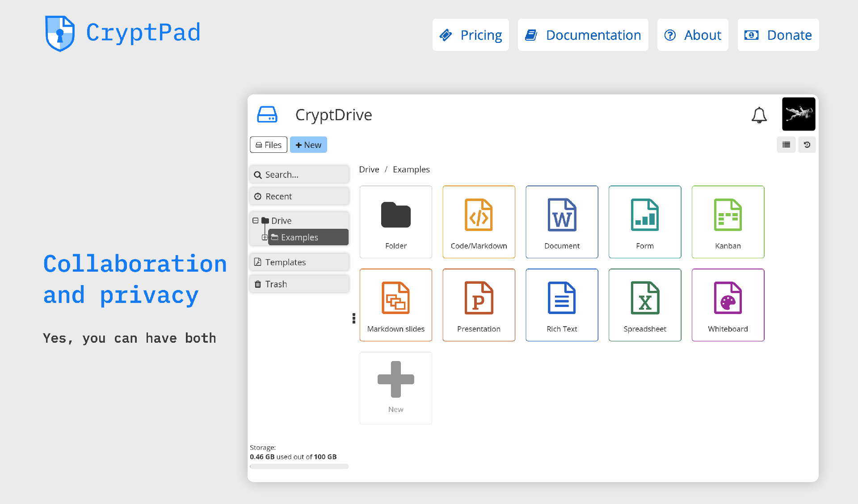
Task: Click the CryptDrive title text
Action: [x=334, y=115]
